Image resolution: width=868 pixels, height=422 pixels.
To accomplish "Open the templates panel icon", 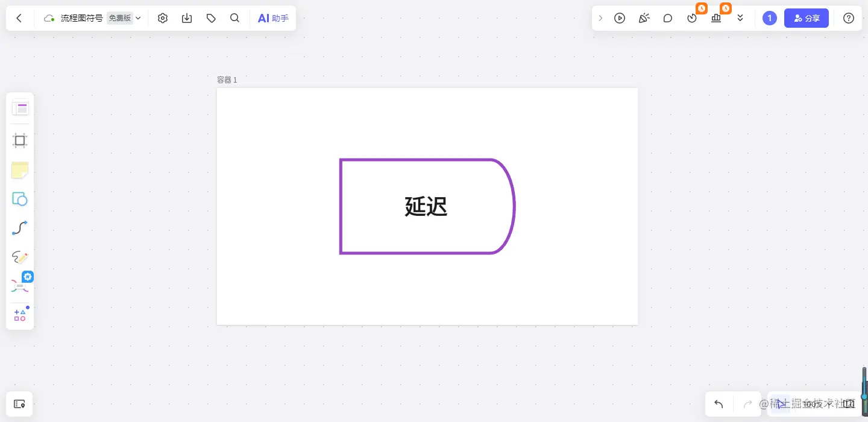I will pos(20,108).
